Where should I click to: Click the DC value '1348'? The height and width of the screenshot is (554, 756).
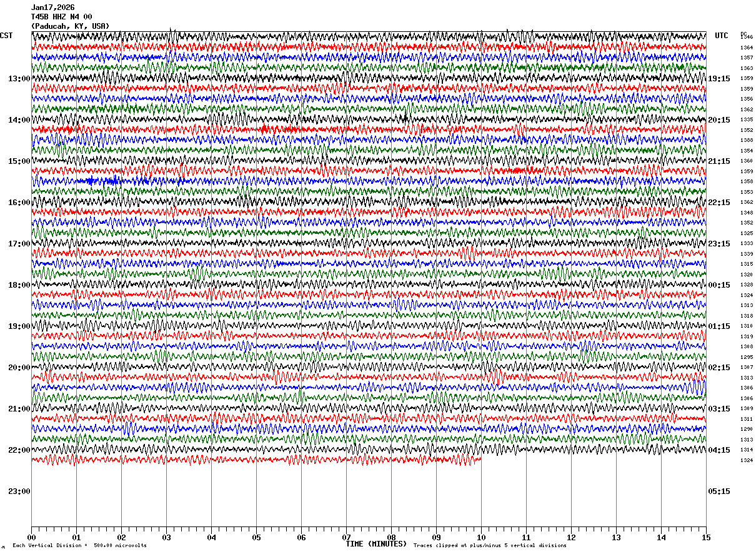(747, 213)
